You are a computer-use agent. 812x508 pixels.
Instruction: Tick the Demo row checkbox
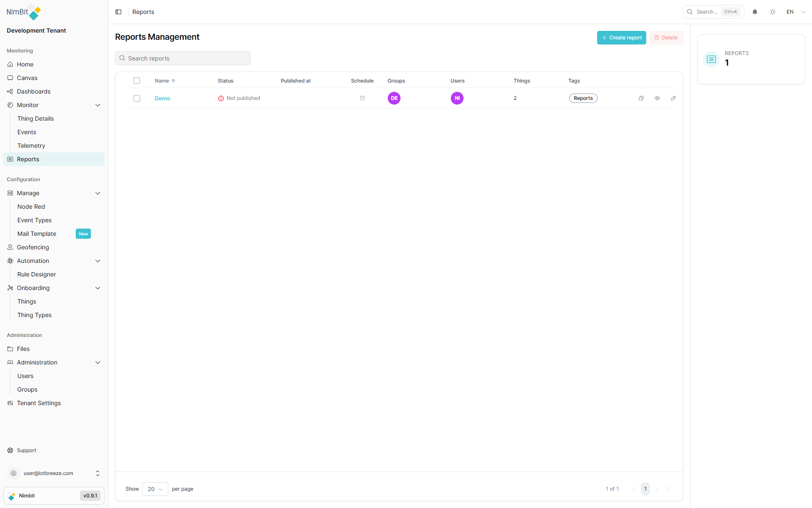(x=137, y=98)
